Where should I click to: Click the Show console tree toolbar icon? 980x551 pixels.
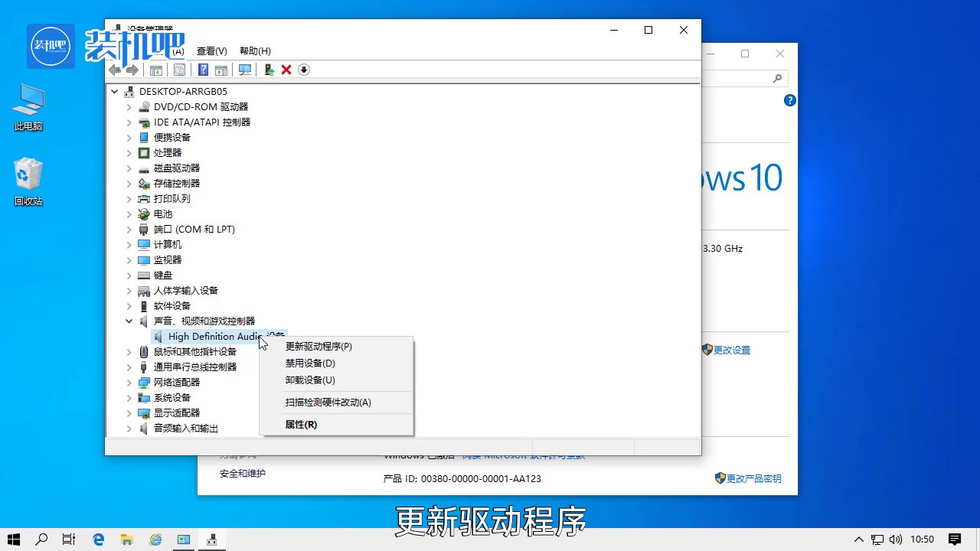point(155,70)
